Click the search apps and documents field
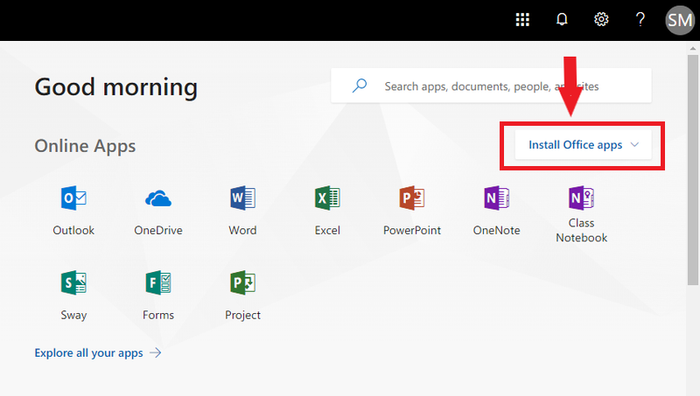 491,86
